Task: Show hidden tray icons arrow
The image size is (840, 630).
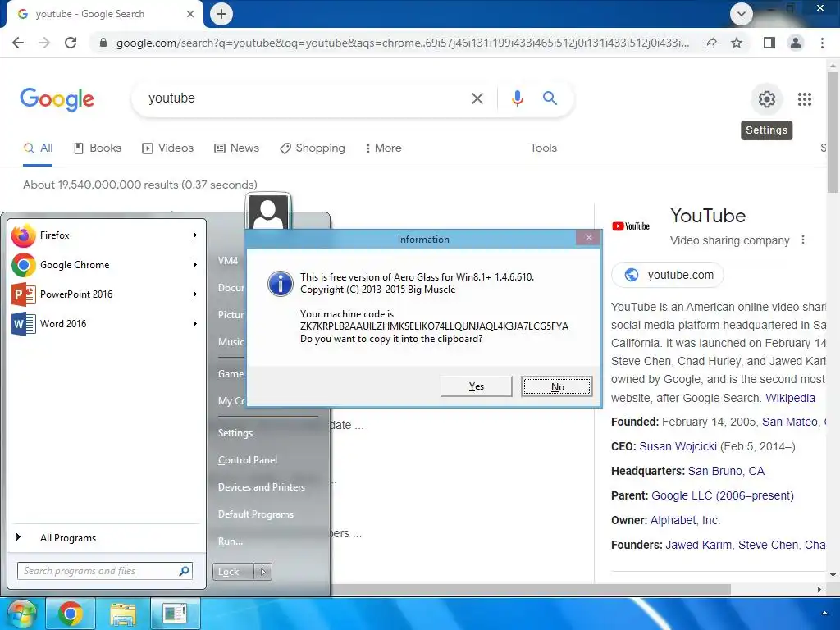Action: pyautogui.click(x=824, y=613)
